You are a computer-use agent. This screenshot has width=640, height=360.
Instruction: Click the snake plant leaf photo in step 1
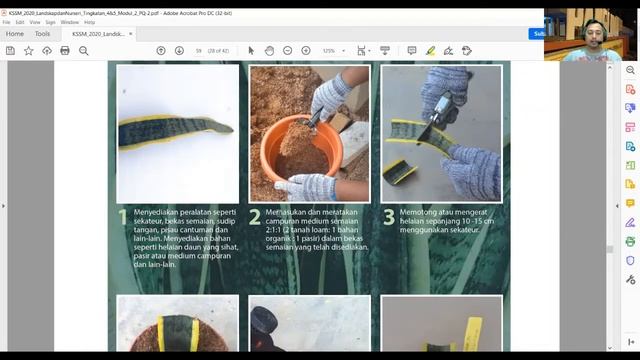[x=178, y=134]
